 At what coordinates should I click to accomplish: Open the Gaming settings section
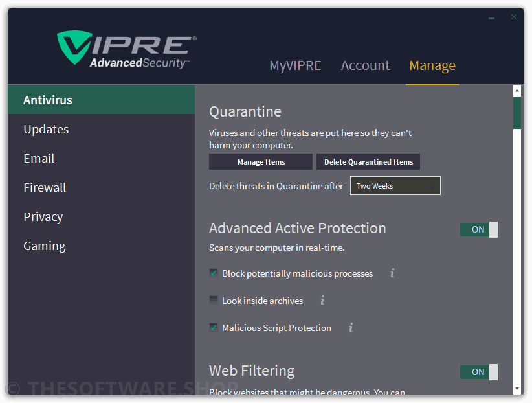(x=102, y=246)
